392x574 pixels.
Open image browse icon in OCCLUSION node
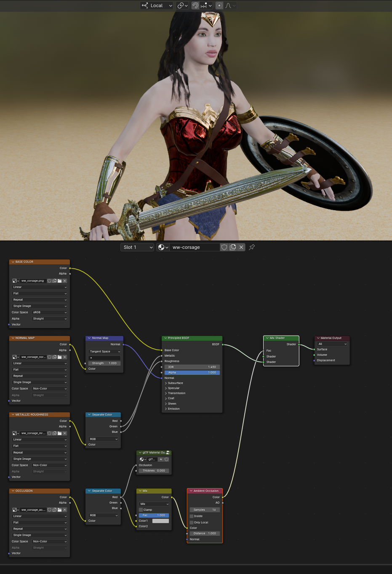click(16, 510)
